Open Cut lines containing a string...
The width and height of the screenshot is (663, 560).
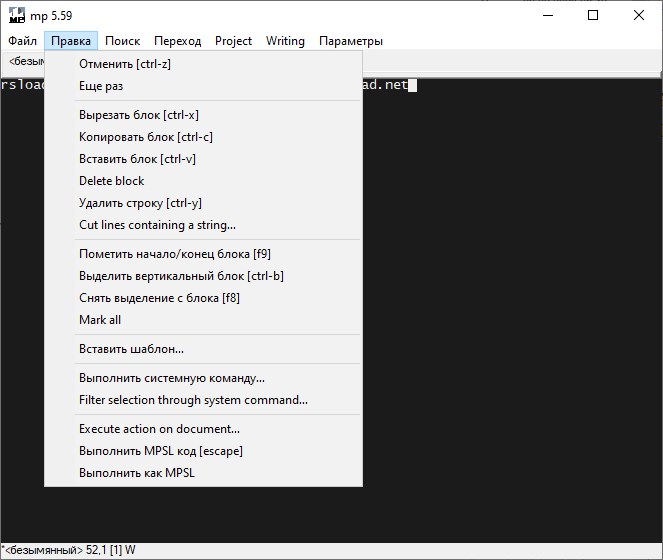pos(203,225)
